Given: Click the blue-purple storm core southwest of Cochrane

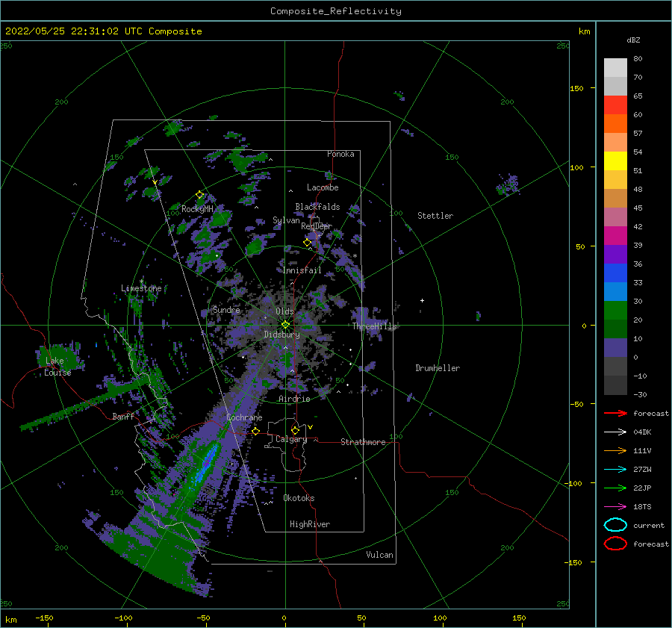Looking at the screenshot, I should click(207, 464).
